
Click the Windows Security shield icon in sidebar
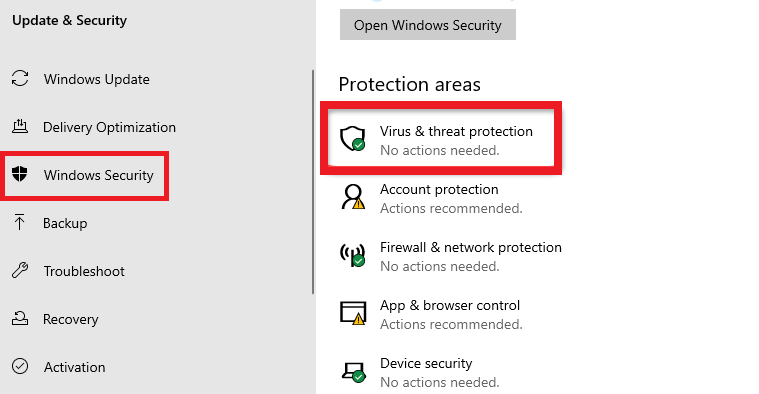click(x=20, y=174)
